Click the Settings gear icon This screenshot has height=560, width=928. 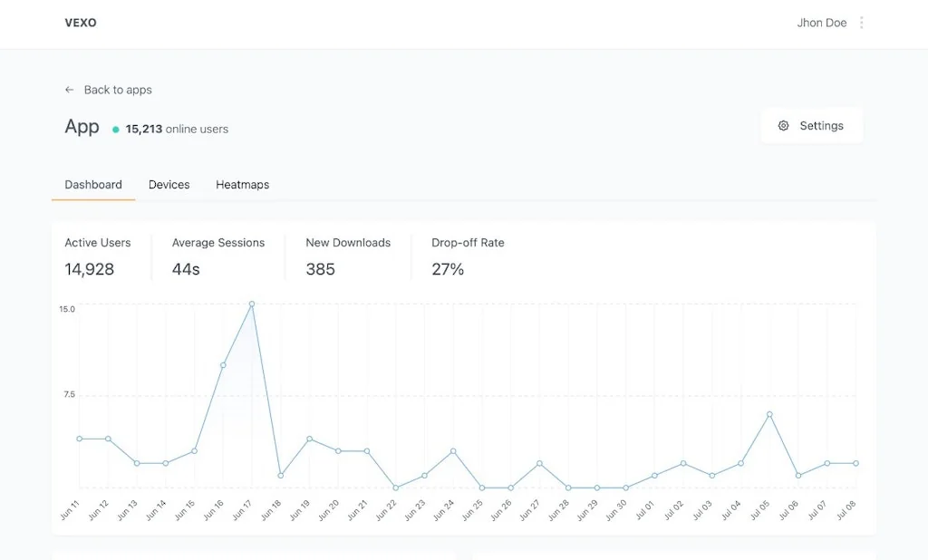pyautogui.click(x=783, y=126)
